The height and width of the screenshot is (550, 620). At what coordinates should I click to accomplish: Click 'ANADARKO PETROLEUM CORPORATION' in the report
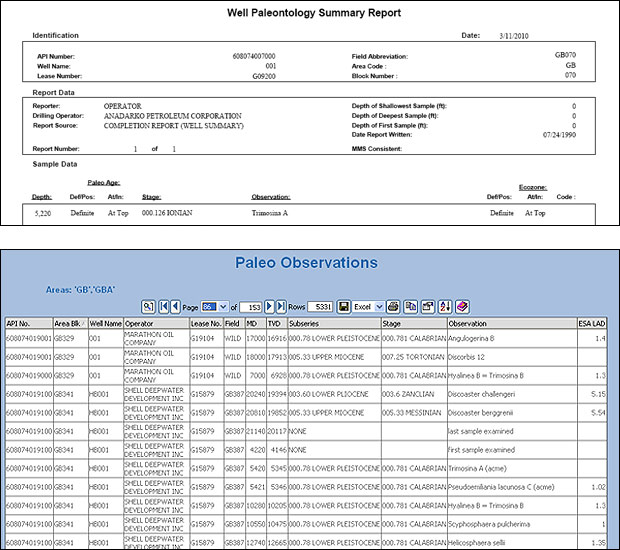click(x=173, y=116)
